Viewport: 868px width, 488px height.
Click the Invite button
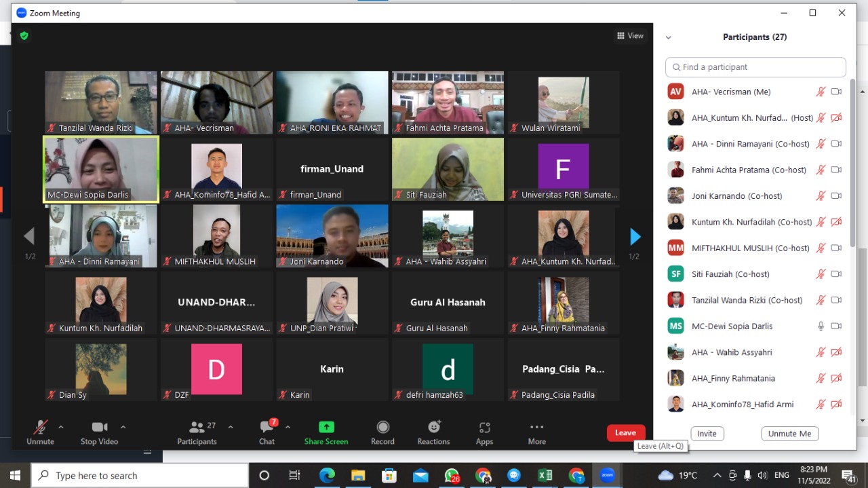[x=707, y=434]
